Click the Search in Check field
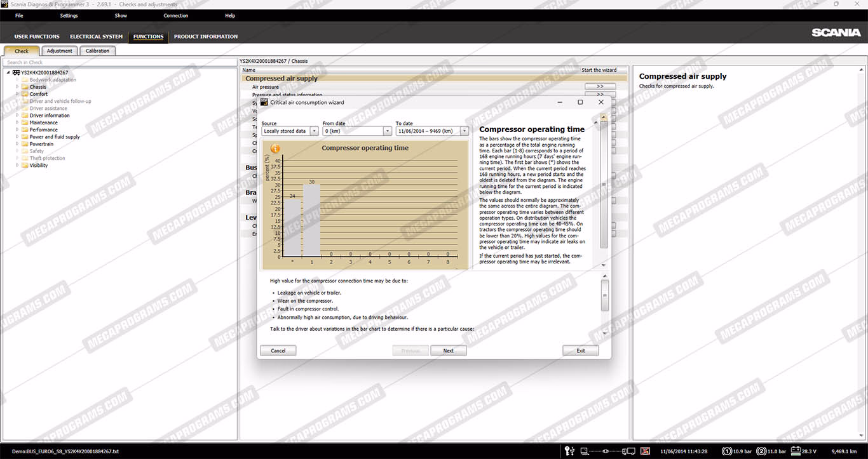The height and width of the screenshot is (459, 868). point(119,62)
